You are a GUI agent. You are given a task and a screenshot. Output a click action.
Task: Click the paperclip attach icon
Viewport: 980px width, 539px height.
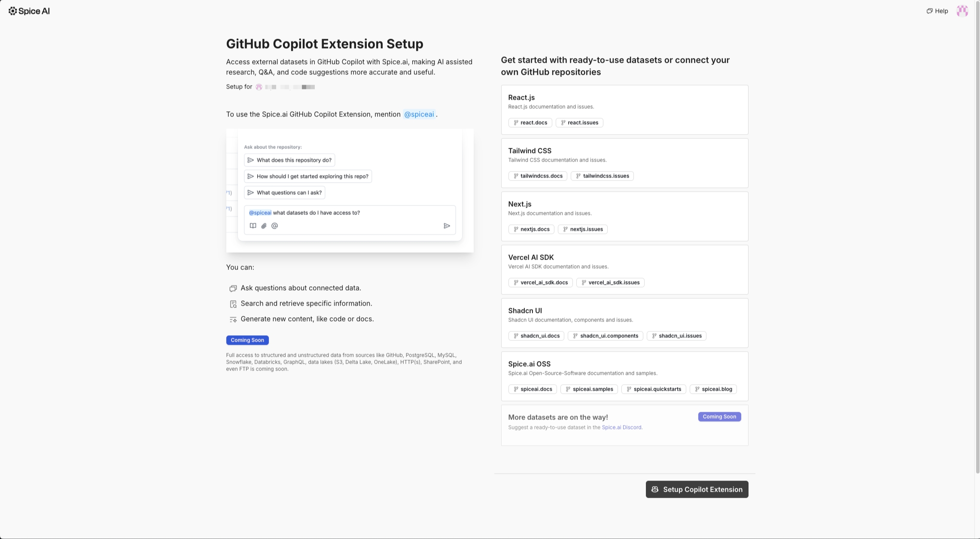coord(264,226)
